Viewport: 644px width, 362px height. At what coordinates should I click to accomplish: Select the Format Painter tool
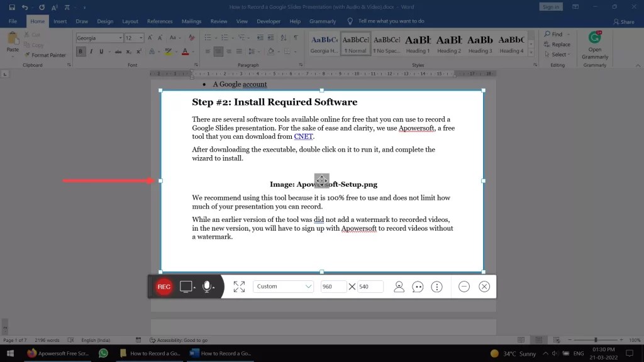(45, 55)
